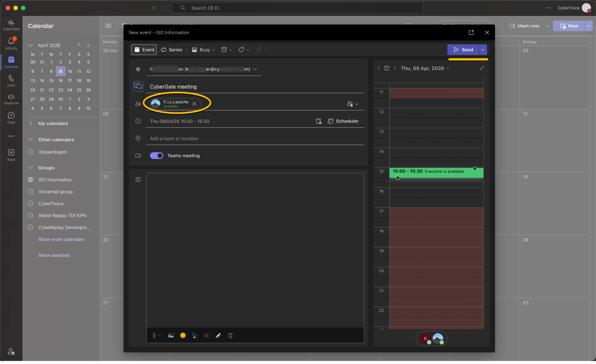Enable the CyberTwice group calendar
The height and width of the screenshot is (364, 596).
[30, 203]
